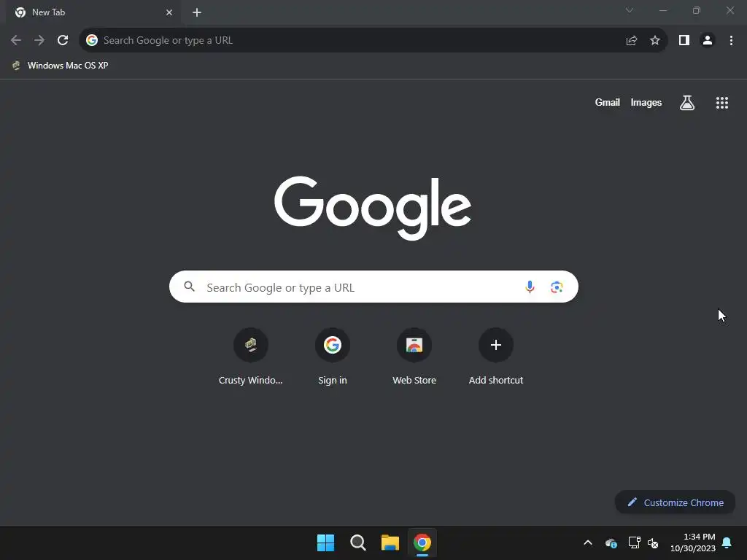Screen dimensions: 747x560
Task: Restore down the Chrome window
Action: point(697,10)
